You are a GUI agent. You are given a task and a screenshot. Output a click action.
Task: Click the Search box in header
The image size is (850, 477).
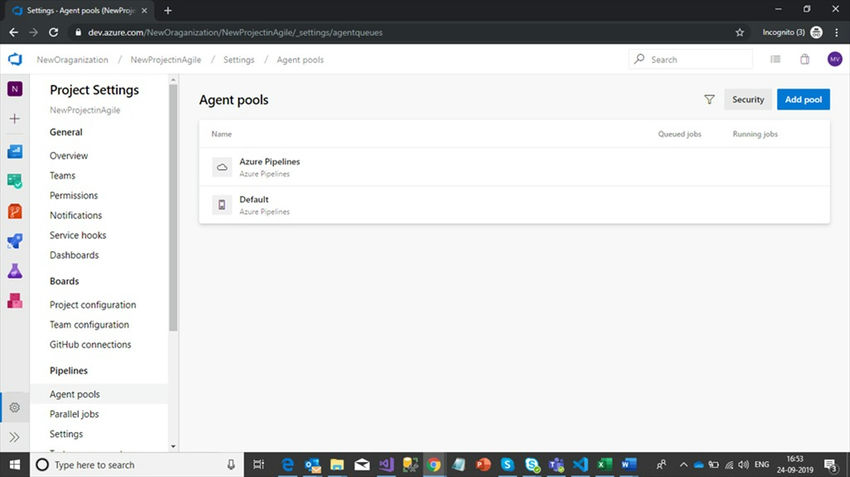tap(691, 59)
